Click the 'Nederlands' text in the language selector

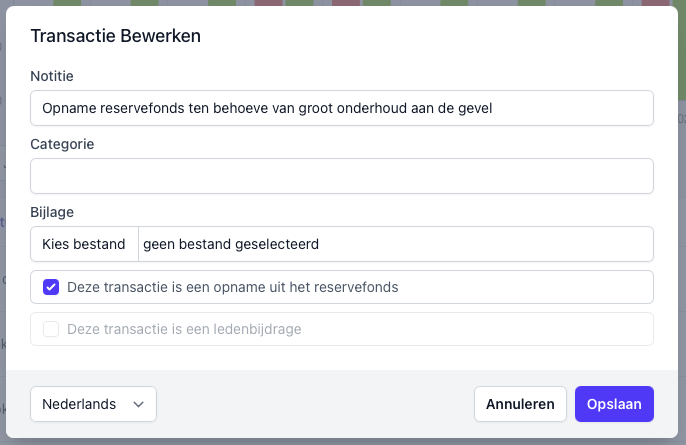click(79, 404)
